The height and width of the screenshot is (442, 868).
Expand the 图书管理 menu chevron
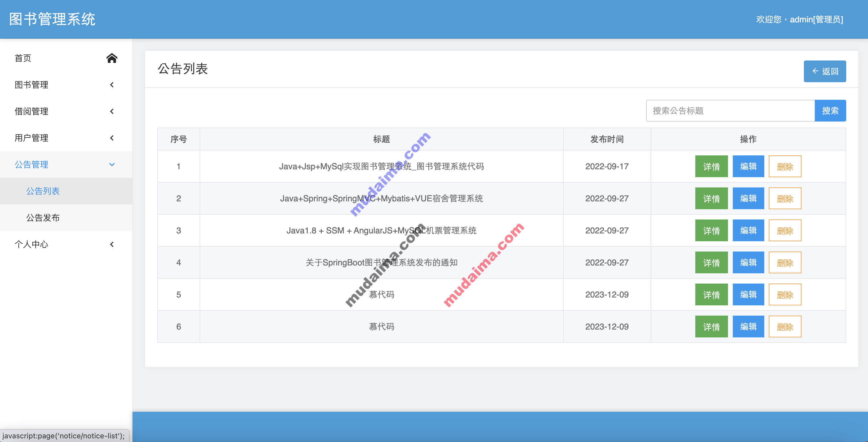(x=112, y=85)
